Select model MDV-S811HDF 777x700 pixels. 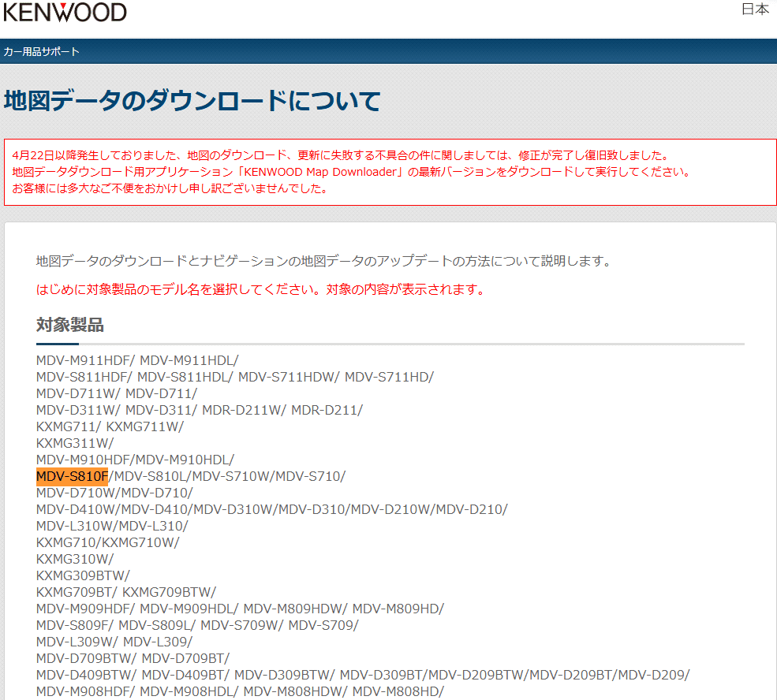pos(82,377)
